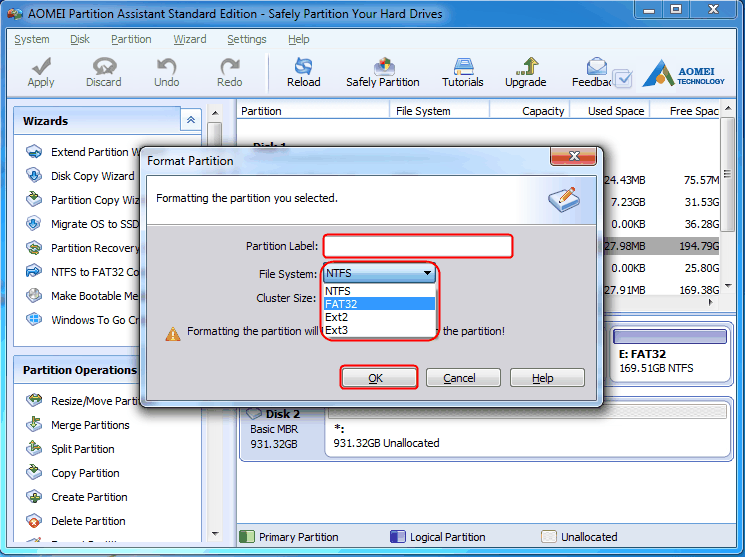The height and width of the screenshot is (557, 745).
Task: Open the Help menu
Action: pyautogui.click(x=298, y=39)
